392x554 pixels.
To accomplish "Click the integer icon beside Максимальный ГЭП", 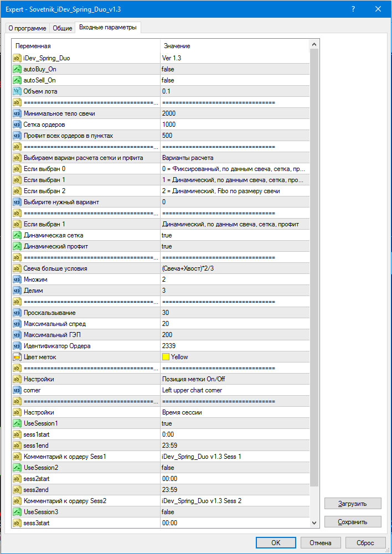I will click(17, 335).
